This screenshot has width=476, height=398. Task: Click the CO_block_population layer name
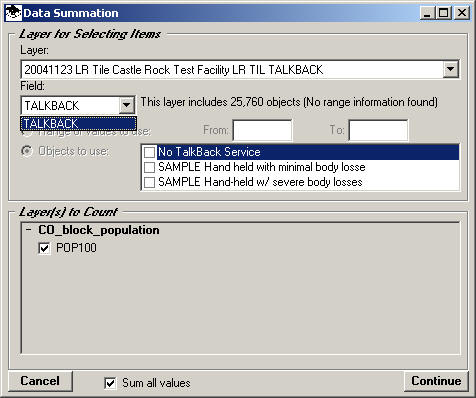coord(99,230)
